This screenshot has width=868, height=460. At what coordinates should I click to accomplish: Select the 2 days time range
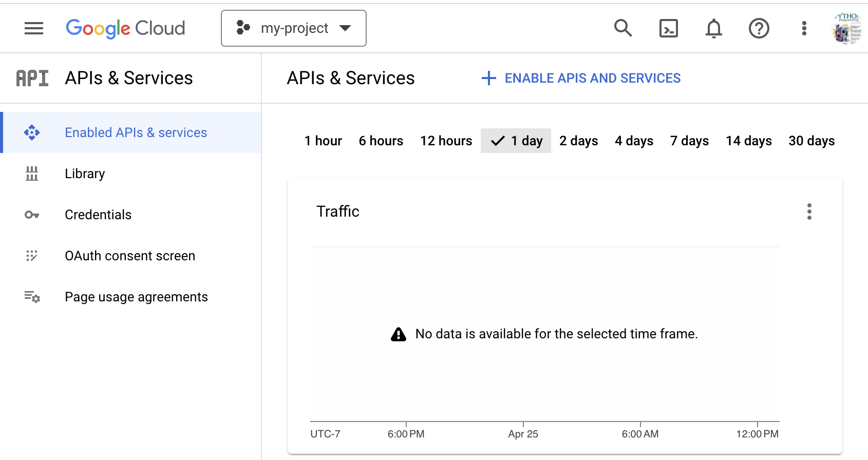pos(579,141)
